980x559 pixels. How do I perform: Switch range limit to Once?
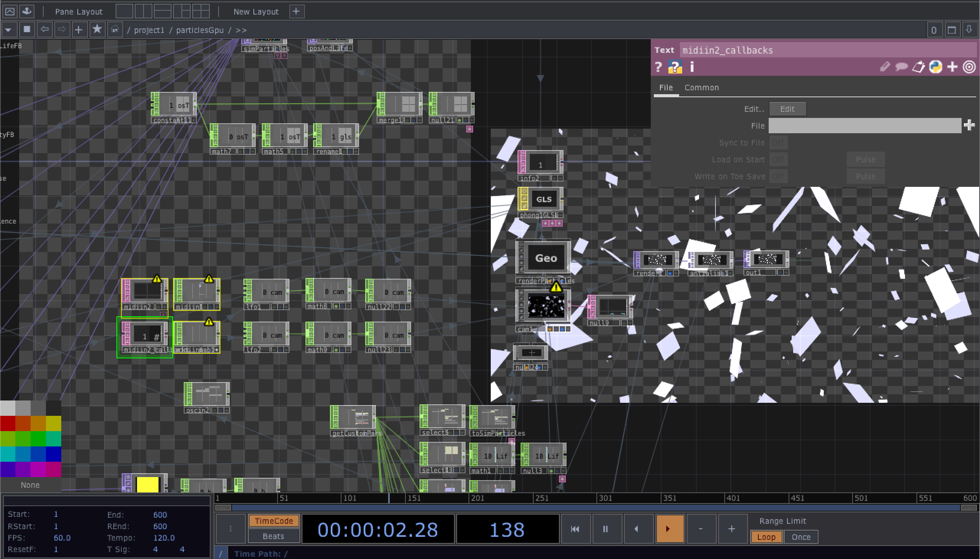click(801, 537)
